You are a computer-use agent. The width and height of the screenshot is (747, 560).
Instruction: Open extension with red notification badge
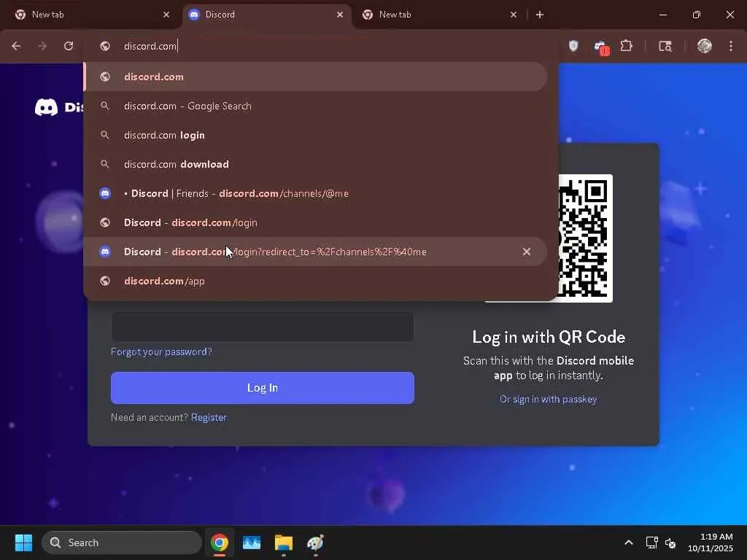[x=601, y=47]
